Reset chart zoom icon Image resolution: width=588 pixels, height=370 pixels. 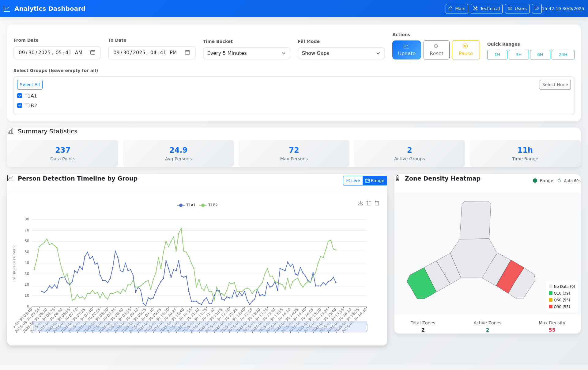[x=377, y=203]
